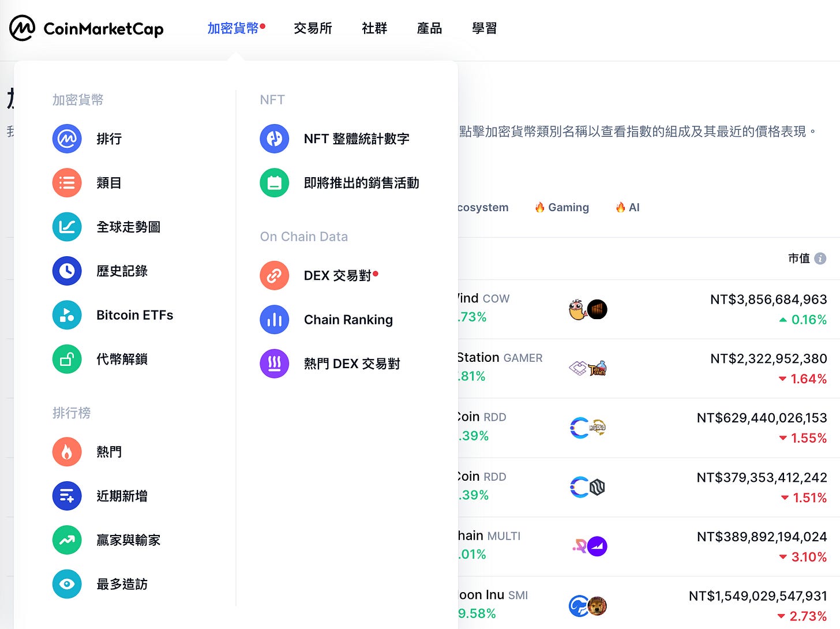
Task: Click the 熱門 DEX 交易對 heat icon
Action: [275, 364]
